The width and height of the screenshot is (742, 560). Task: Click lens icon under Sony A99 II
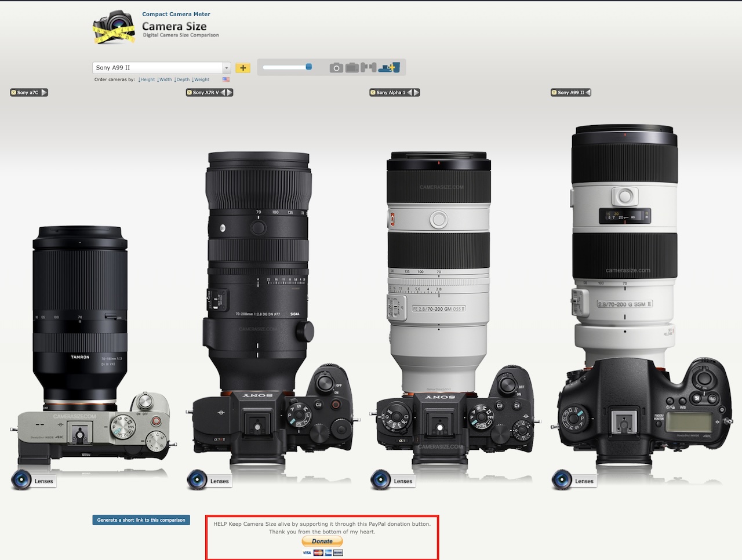click(562, 480)
